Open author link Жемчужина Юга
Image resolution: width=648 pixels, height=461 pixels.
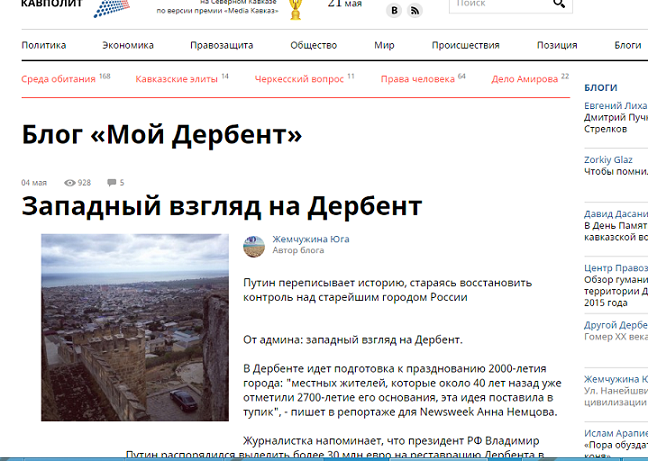click(311, 240)
